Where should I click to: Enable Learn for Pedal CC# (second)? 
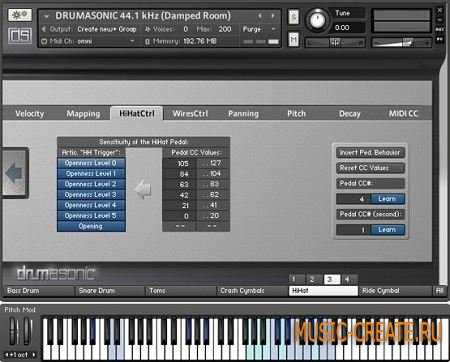pyautogui.click(x=387, y=230)
